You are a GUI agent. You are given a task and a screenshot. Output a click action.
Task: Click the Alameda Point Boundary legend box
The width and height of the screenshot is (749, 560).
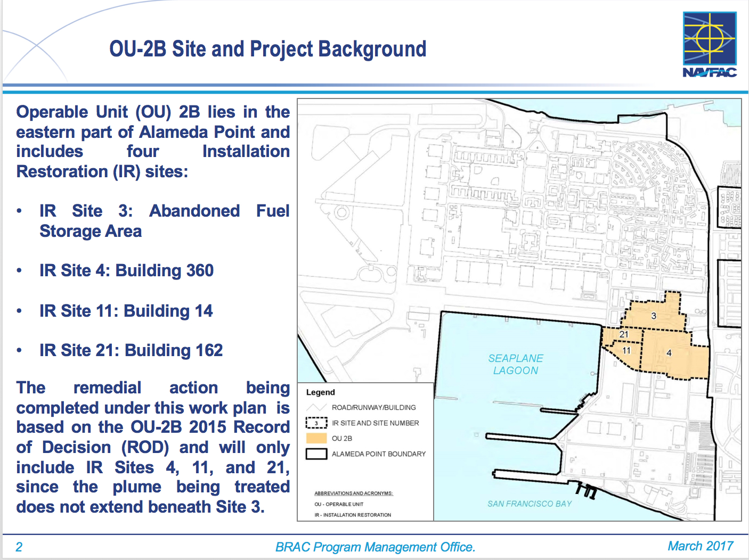click(x=316, y=454)
